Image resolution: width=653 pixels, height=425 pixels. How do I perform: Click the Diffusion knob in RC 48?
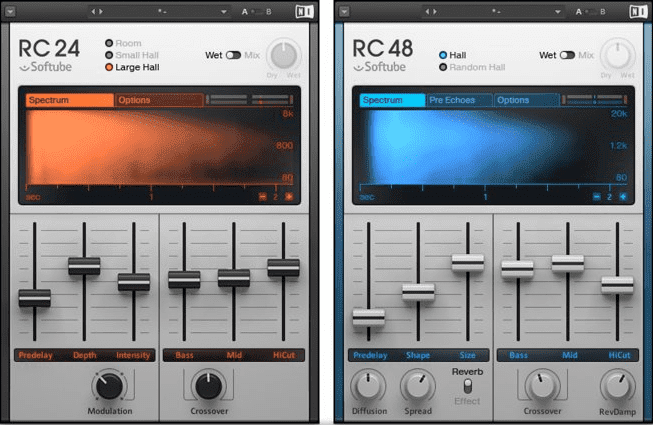369,386
